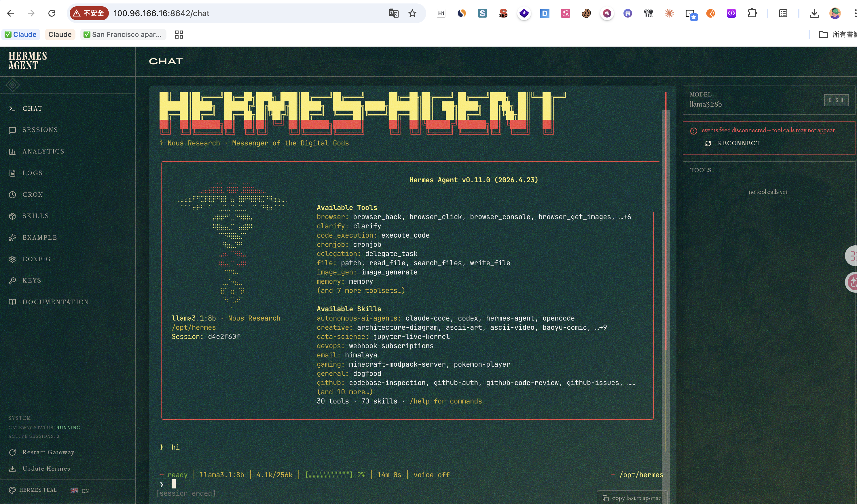The image size is (857, 504).
Task: Click the Analytics bar-chart icon
Action: pos(12,151)
